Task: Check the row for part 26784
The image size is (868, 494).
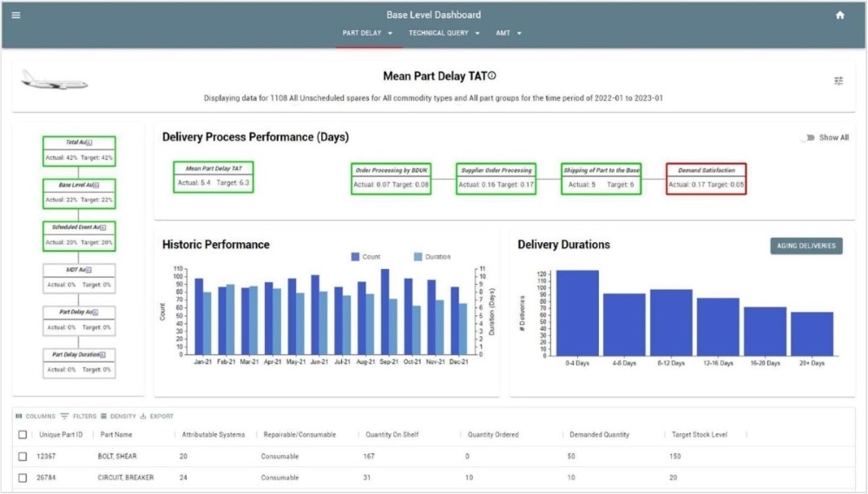Action: (x=23, y=478)
